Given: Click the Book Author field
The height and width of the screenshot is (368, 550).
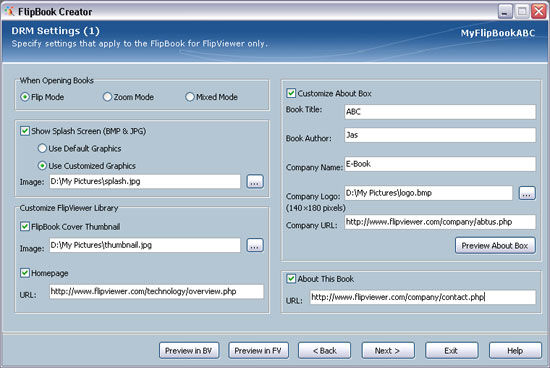Looking at the screenshot, I should point(440,135).
